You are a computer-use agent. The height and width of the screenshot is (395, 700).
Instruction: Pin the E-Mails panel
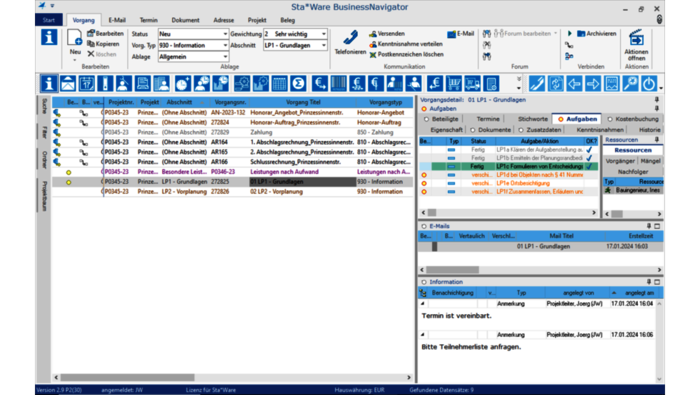pos(649,226)
